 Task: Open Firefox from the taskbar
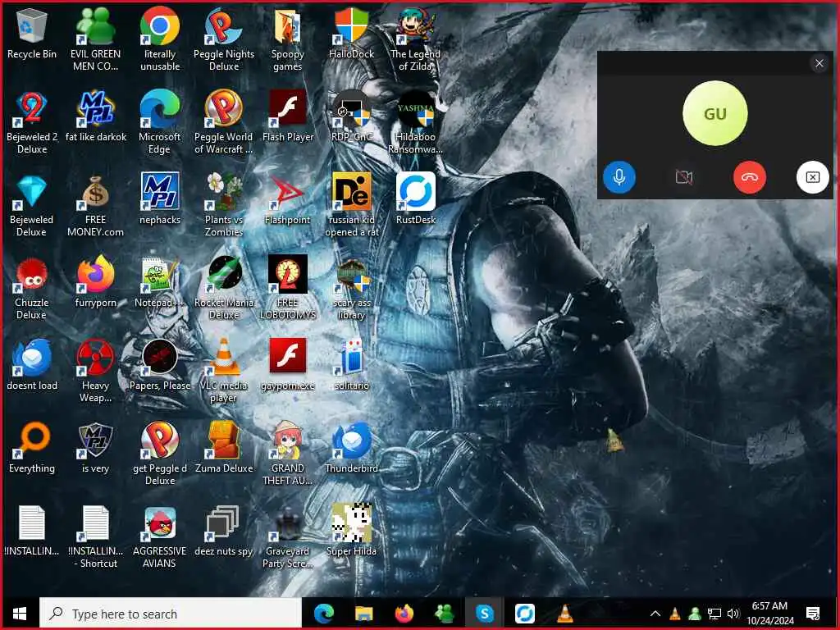click(404, 614)
